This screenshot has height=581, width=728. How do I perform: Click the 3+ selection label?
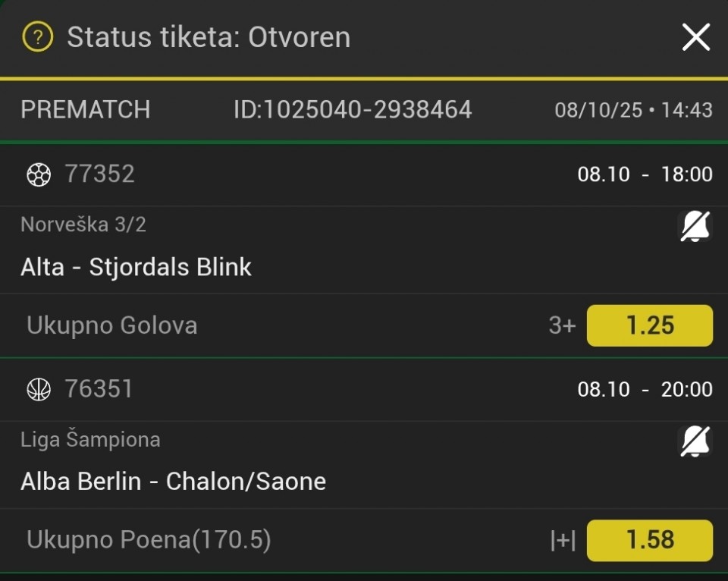pos(562,326)
